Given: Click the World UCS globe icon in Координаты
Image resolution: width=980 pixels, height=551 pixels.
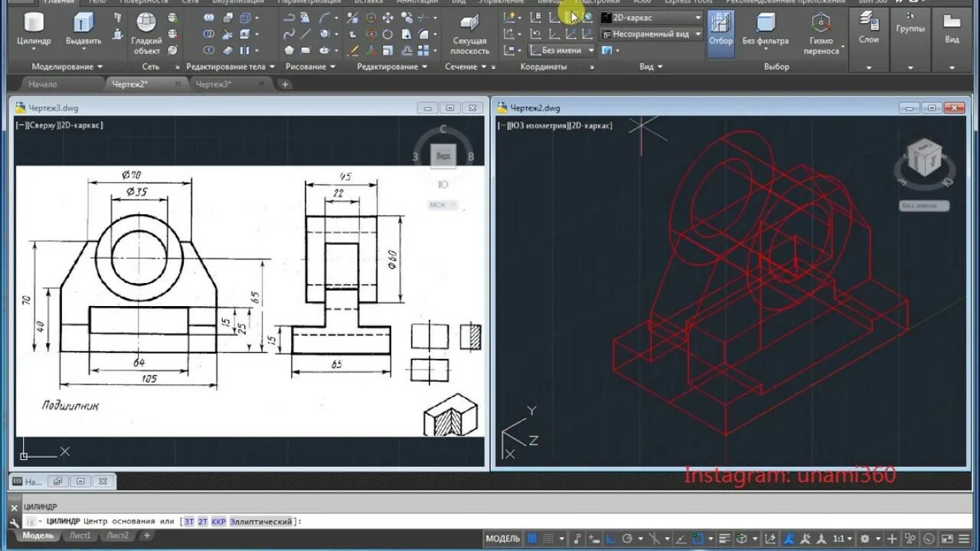Looking at the screenshot, I should tap(588, 17).
